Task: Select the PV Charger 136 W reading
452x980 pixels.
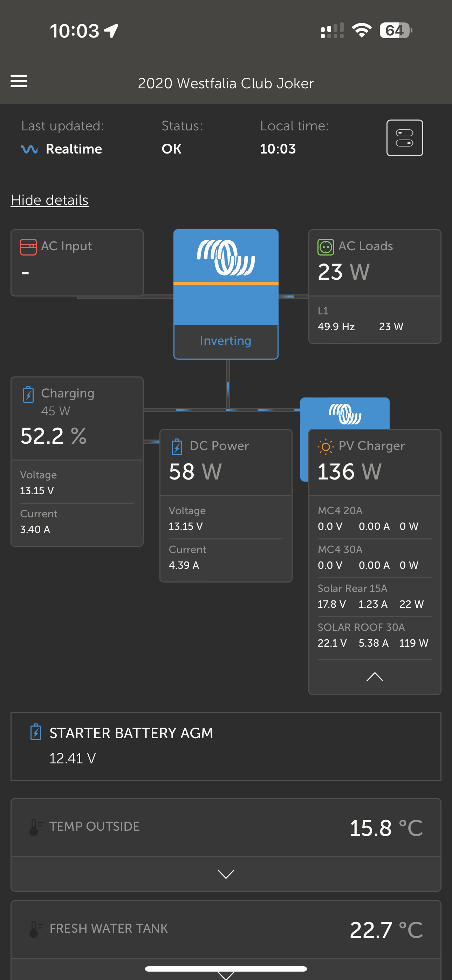Action: click(x=350, y=472)
